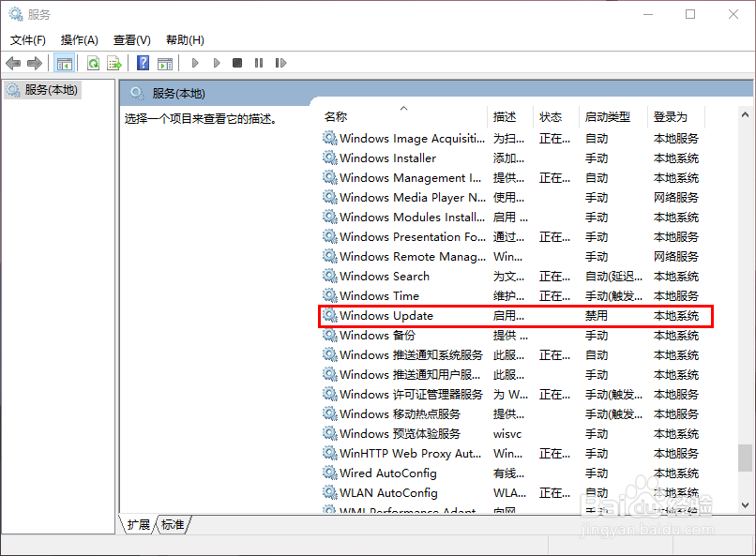Open the Help question-mark toolbar icon

[144, 63]
